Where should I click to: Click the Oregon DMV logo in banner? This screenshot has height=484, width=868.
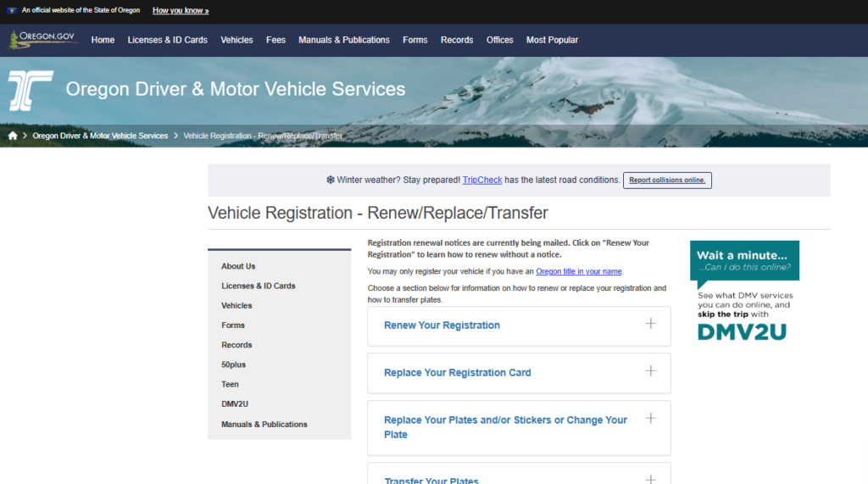(x=31, y=90)
